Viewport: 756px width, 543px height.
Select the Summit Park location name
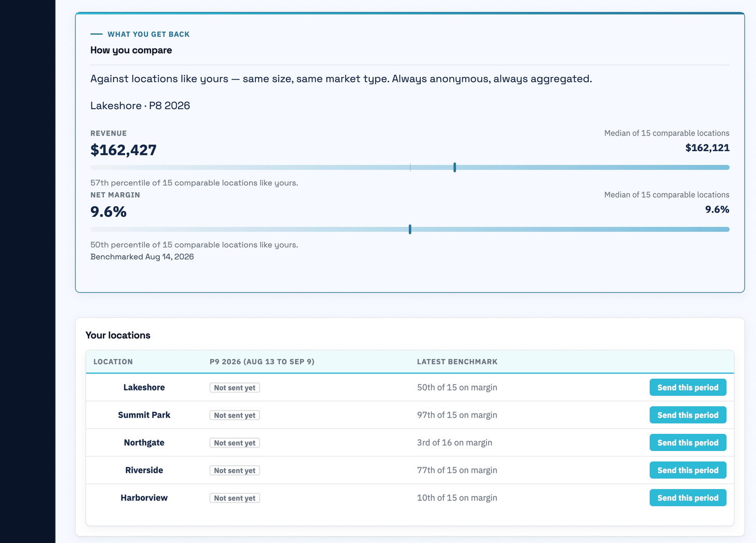pyautogui.click(x=144, y=415)
